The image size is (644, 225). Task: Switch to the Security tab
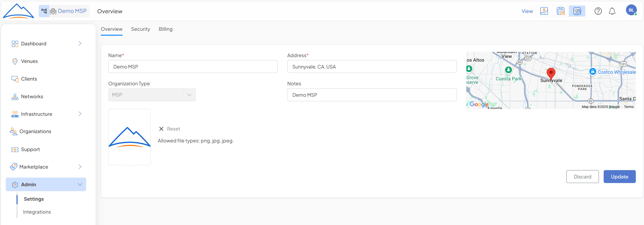[x=141, y=29]
